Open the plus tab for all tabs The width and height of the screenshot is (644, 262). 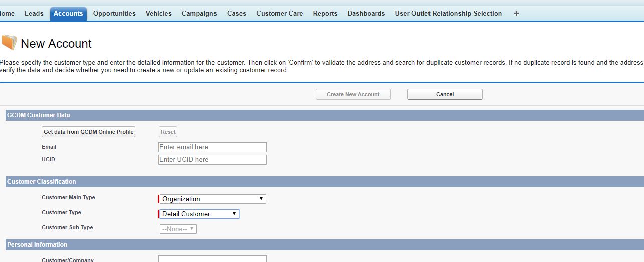pyautogui.click(x=516, y=14)
